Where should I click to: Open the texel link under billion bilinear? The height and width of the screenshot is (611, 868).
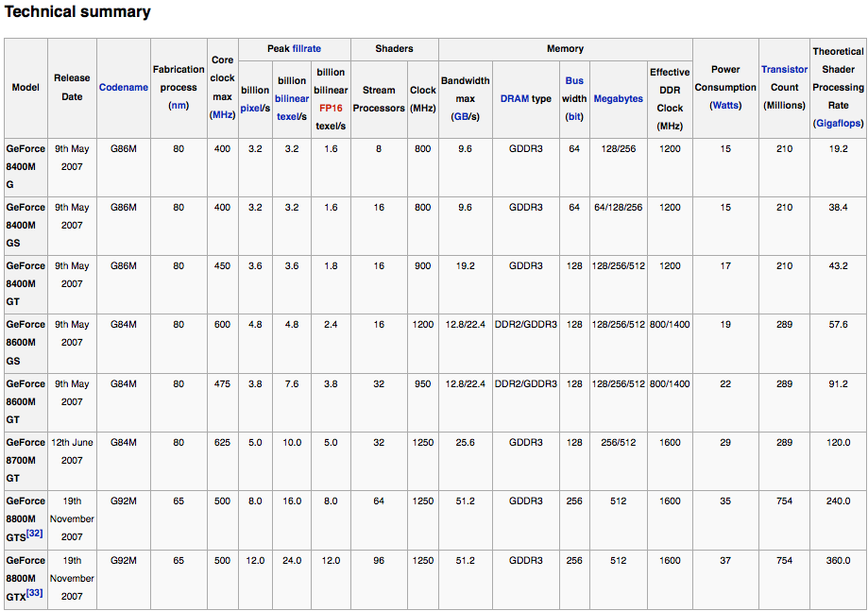288,117
